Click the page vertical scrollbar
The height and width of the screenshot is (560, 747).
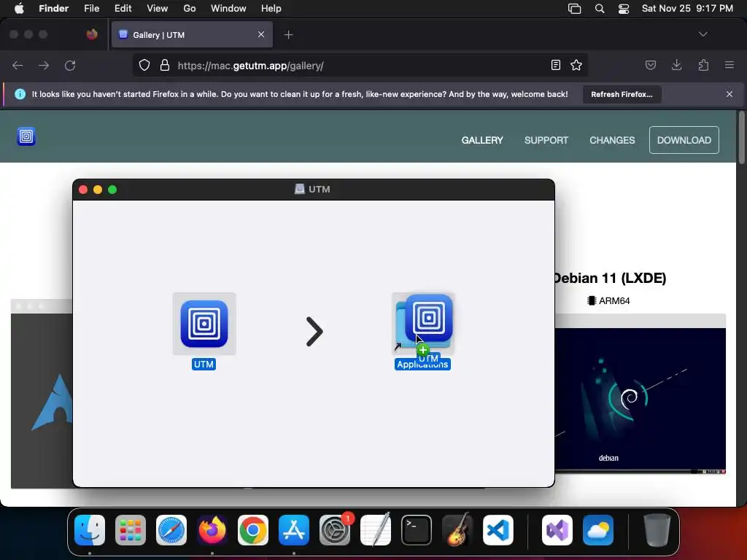pos(741,138)
